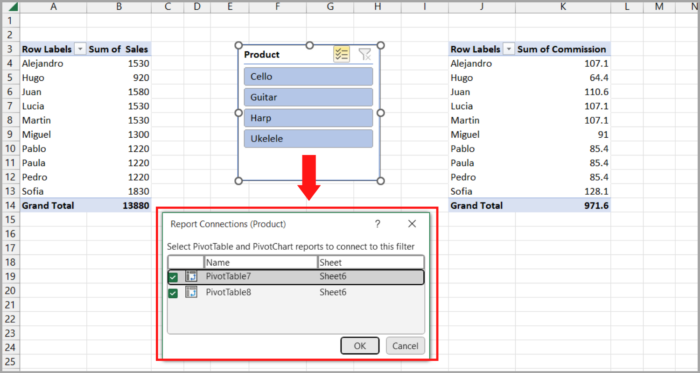Viewport: 700px width, 373px height.
Task: Click the PivotTable8 icon in dialog list
Action: pos(192,293)
